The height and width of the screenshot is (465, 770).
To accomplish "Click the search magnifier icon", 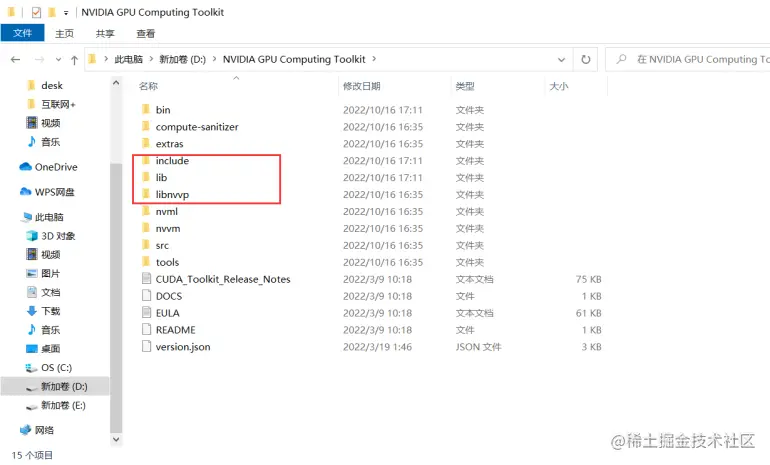I will 622,59.
